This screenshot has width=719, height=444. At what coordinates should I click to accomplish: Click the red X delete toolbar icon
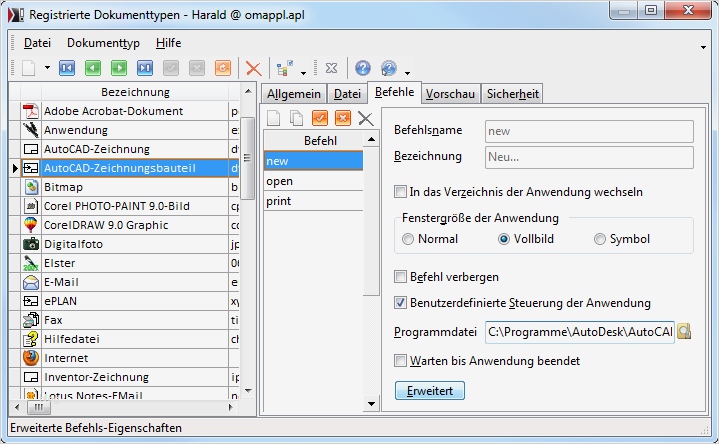pyautogui.click(x=253, y=68)
